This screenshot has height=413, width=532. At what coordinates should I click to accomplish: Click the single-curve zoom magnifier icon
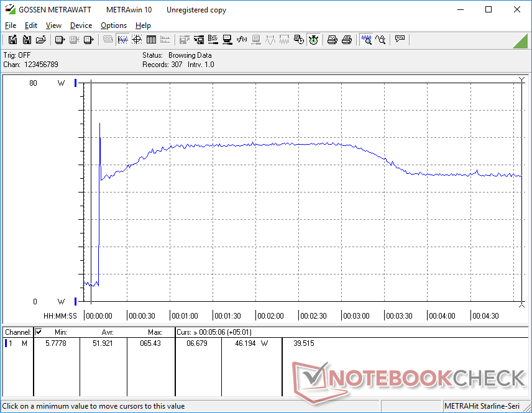381,40
